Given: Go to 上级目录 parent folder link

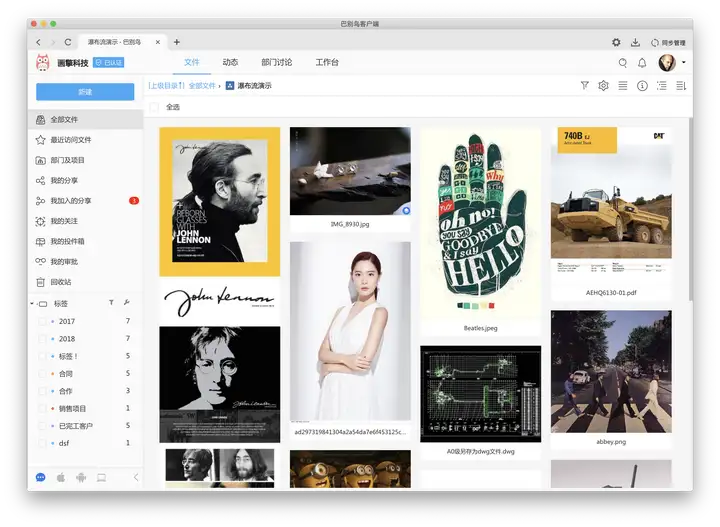Looking at the screenshot, I should (x=166, y=86).
